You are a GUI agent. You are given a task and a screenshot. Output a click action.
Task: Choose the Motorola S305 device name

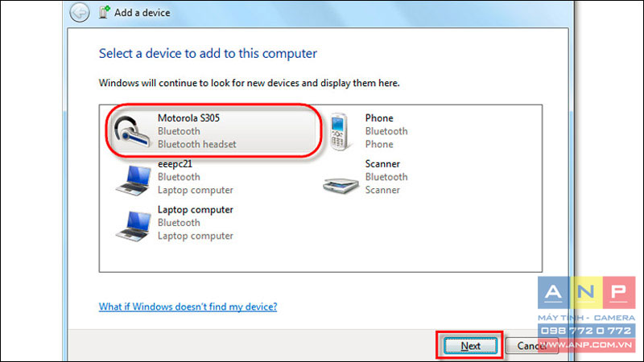pyautogui.click(x=188, y=118)
